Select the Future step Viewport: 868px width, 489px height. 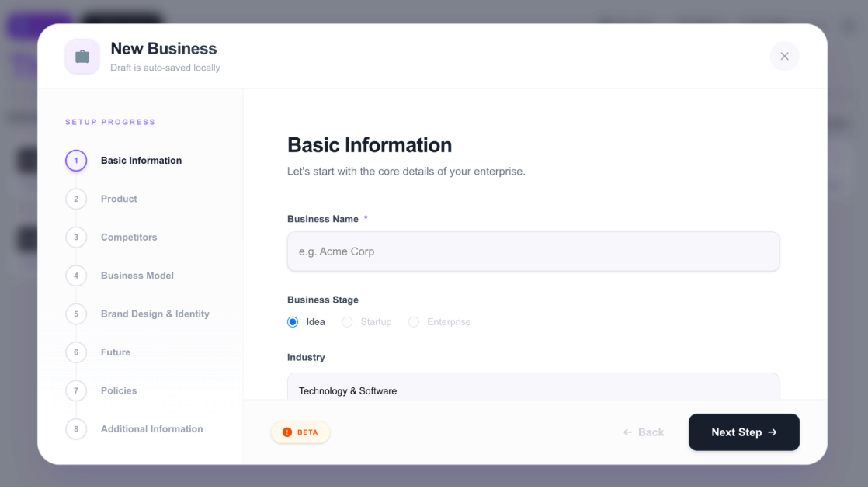[x=116, y=352]
